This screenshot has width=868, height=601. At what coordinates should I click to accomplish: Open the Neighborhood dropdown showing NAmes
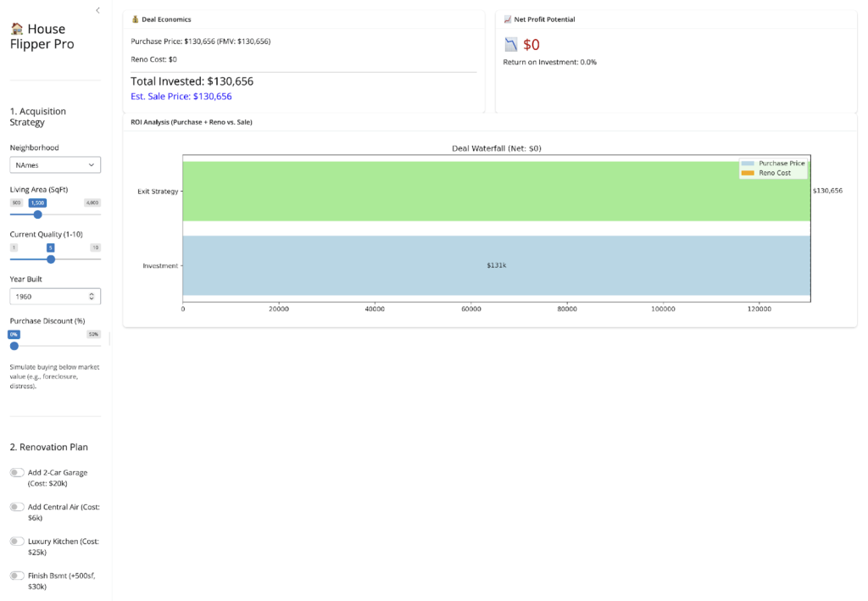coord(55,165)
